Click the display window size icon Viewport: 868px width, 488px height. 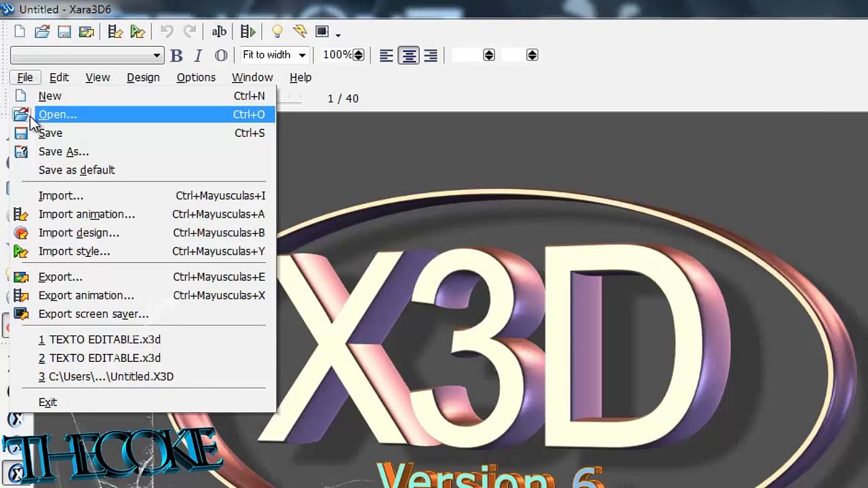click(322, 32)
